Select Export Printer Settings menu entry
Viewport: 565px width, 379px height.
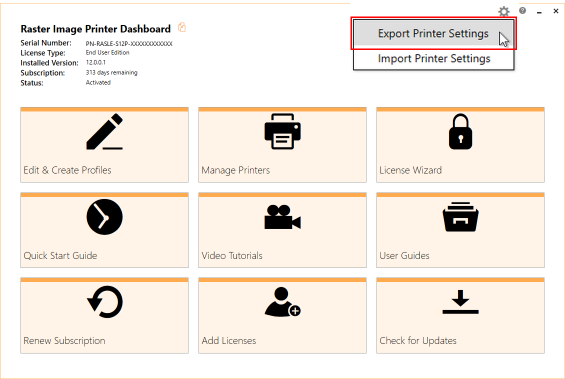pyautogui.click(x=433, y=33)
